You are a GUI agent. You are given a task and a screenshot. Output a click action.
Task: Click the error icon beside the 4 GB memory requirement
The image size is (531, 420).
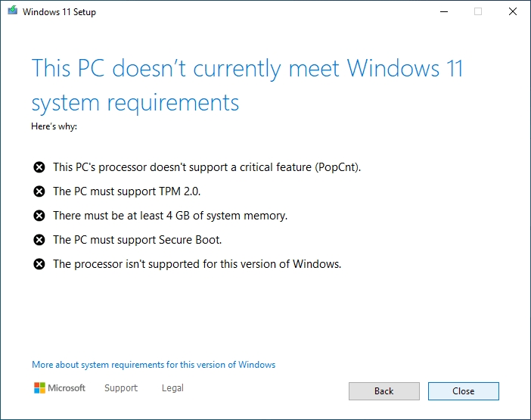pyautogui.click(x=39, y=216)
